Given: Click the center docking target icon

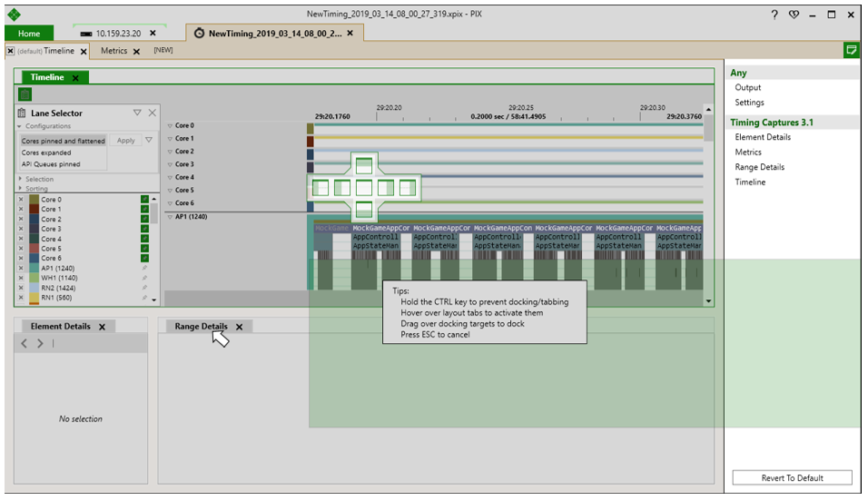Looking at the screenshot, I should (x=364, y=188).
